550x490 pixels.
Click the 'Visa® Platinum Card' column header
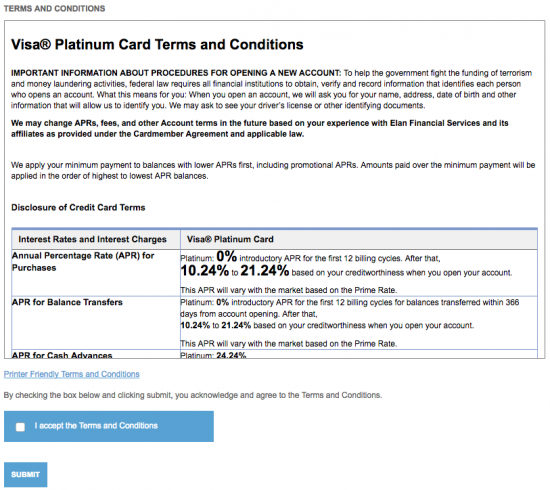pos(230,239)
